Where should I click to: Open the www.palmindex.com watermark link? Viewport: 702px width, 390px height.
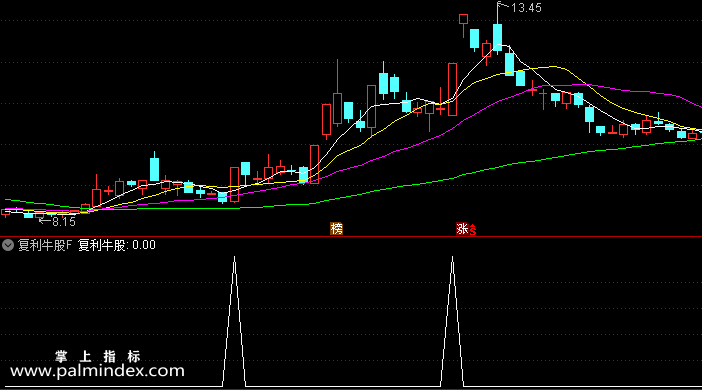click(97, 371)
